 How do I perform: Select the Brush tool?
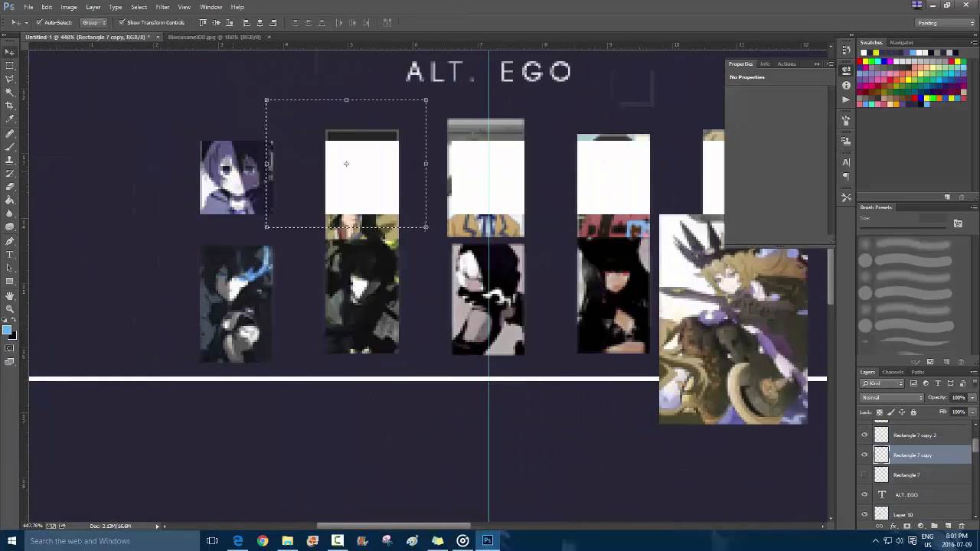click(10, 146)
